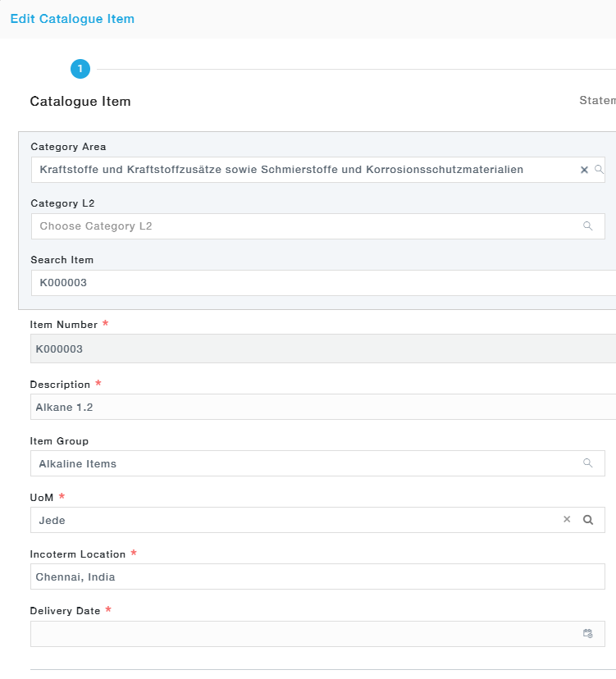
Task: Select the Catalogue Item step heading
Action: click(80, 102)
